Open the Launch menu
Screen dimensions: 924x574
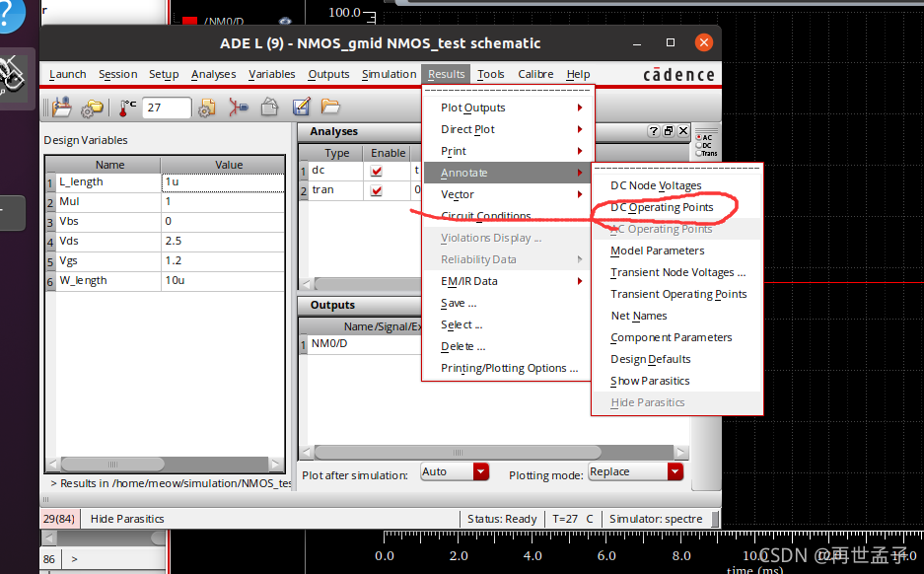click(x=68, y=74)
